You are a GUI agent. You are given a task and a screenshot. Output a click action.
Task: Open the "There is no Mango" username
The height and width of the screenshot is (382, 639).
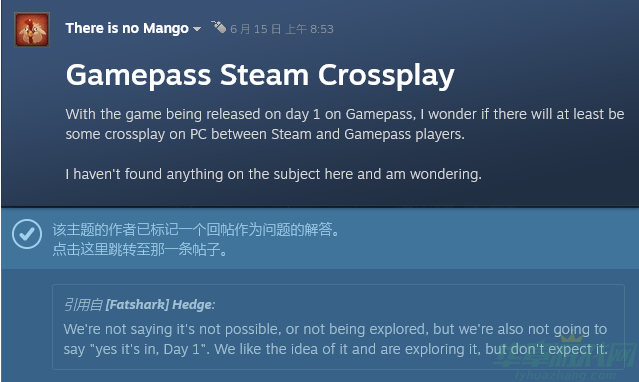(x=127, y=29)
